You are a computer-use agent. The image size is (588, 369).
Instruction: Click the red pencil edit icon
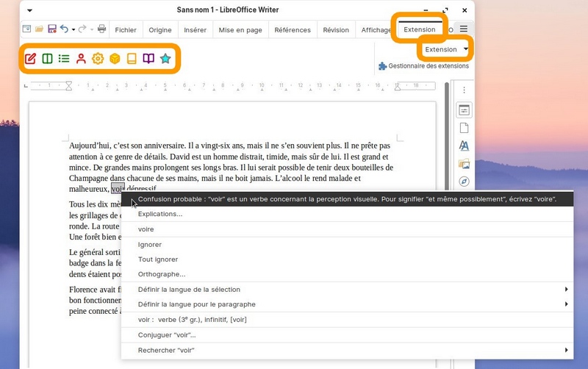pos(30,59)
